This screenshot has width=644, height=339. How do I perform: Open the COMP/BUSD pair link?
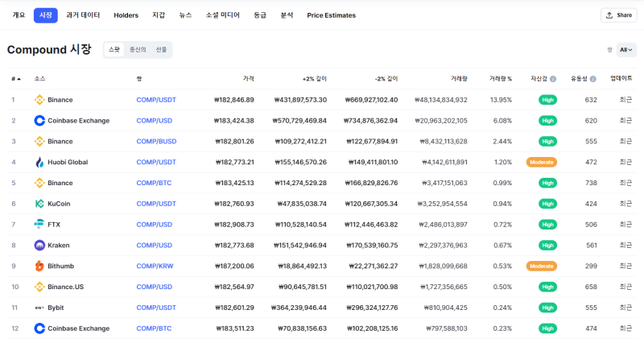156,142
